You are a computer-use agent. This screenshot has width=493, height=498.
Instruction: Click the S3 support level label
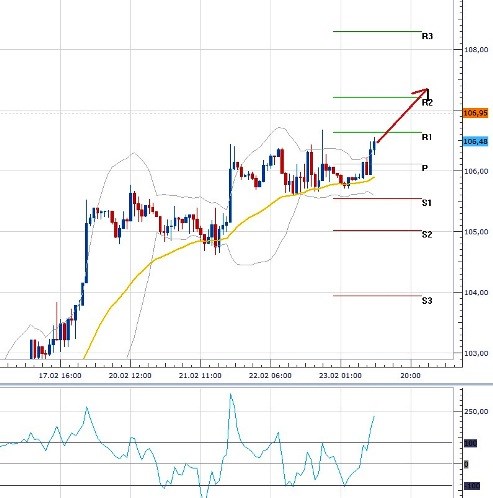pyautogui.click(x=427, y=301)
